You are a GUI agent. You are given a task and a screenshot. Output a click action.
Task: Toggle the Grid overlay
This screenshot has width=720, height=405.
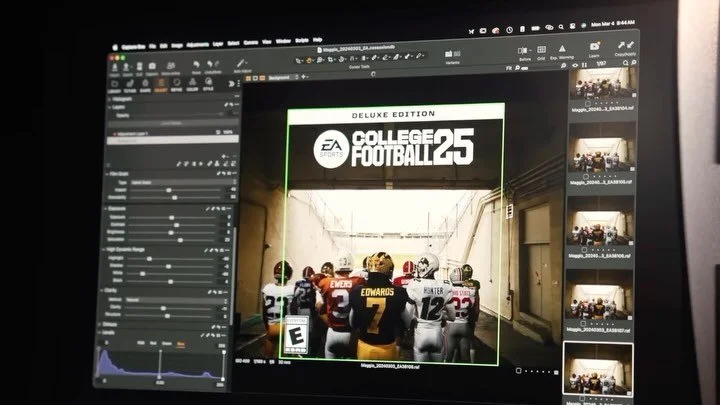pyautogui.click(x=541, y=51)
